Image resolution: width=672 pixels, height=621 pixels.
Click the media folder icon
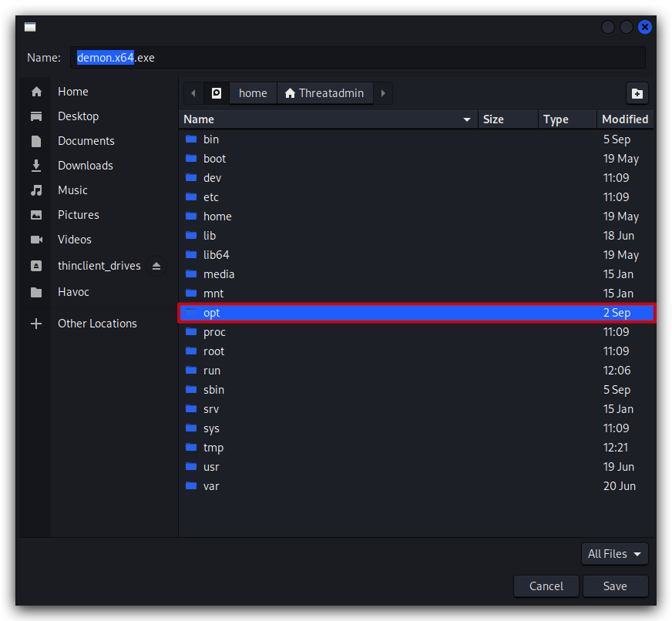point(191,274)
